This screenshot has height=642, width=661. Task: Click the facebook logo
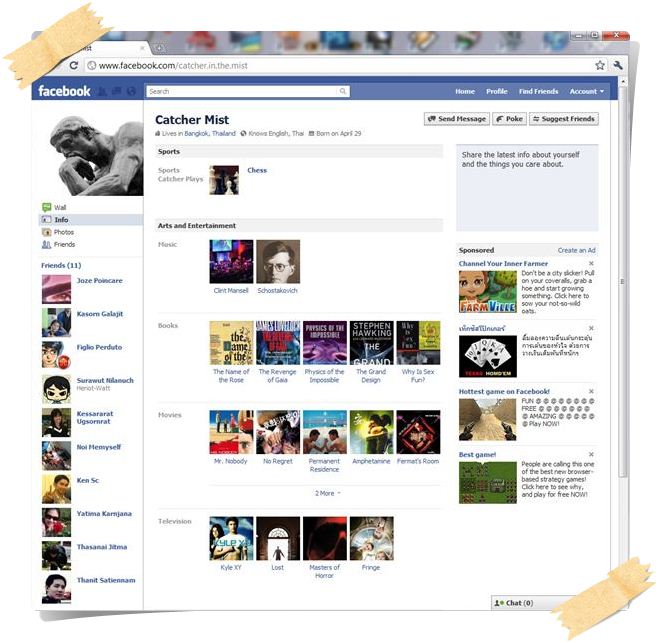point(64,91)
